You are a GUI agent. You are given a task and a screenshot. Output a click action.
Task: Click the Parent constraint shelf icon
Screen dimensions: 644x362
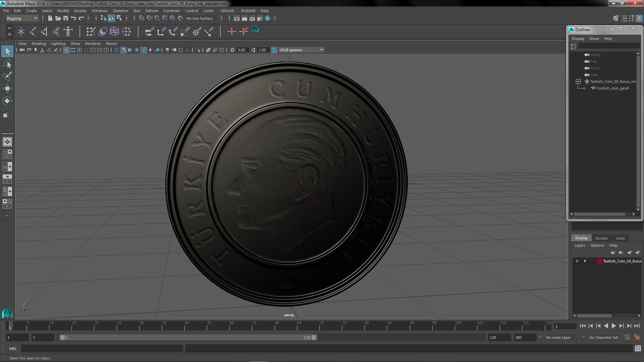[149, 32]
